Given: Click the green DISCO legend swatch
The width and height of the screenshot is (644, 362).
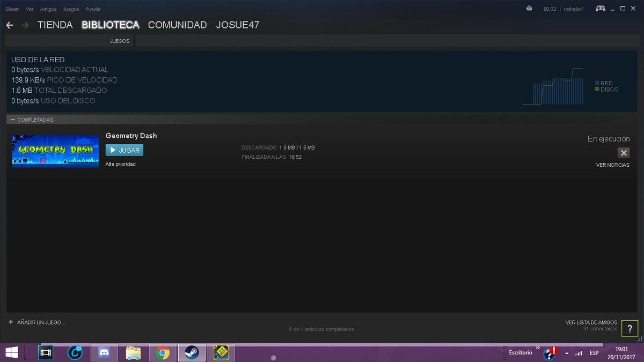Looking at the screenshot, I should (597, 89).
